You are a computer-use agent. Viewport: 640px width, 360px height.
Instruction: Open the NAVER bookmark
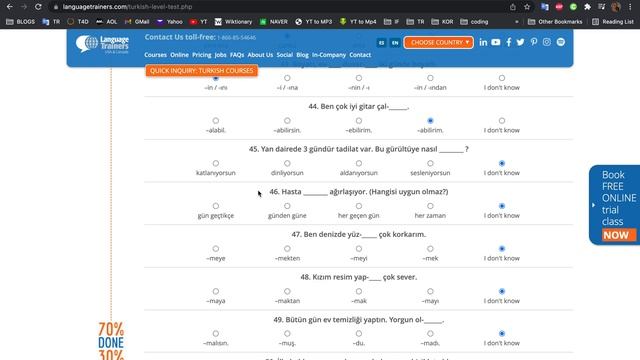(274, 22)
